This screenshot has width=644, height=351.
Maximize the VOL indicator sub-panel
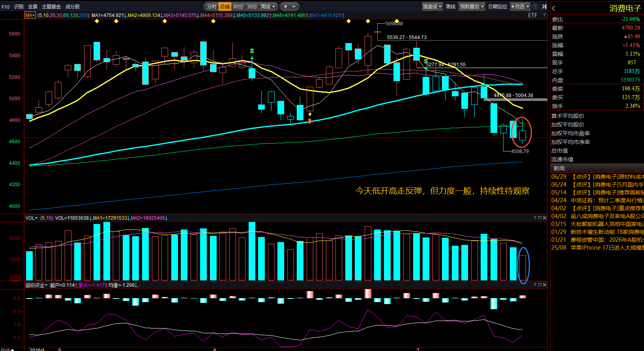click(x=540, y=218)
